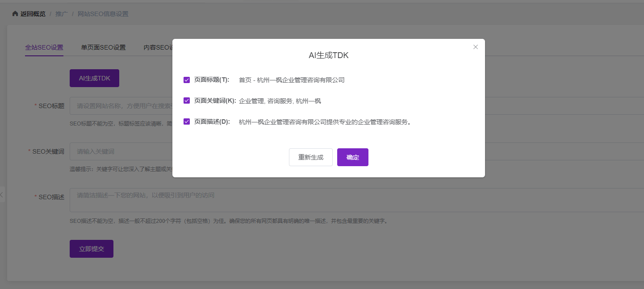Click the generated keywords text 企业管理, 咨询服务
Image resolution: width=644 pixels, height=289 pixels.
pyautogui.click(x=280, y=101)
